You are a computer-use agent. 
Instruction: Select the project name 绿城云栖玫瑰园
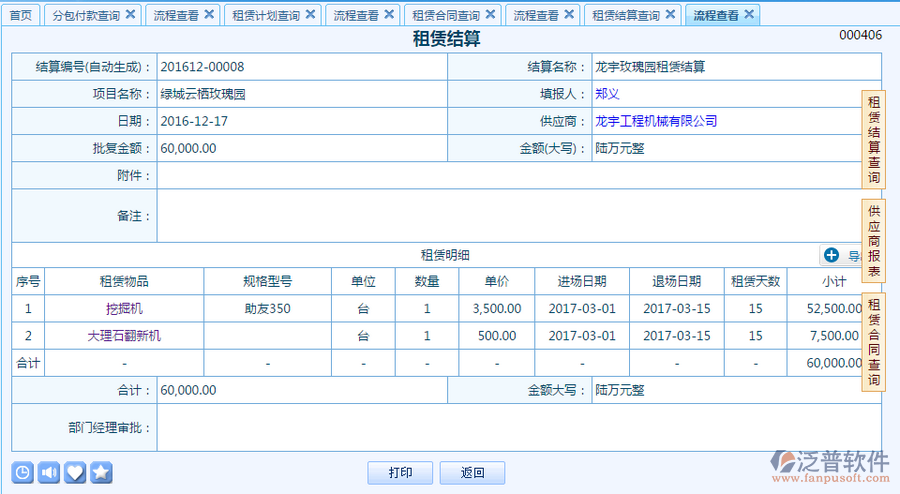(203, 94)
